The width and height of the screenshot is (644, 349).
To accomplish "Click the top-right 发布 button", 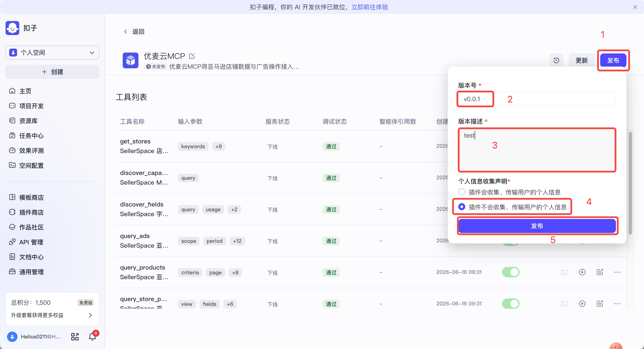I will click(x=613, y=60).
